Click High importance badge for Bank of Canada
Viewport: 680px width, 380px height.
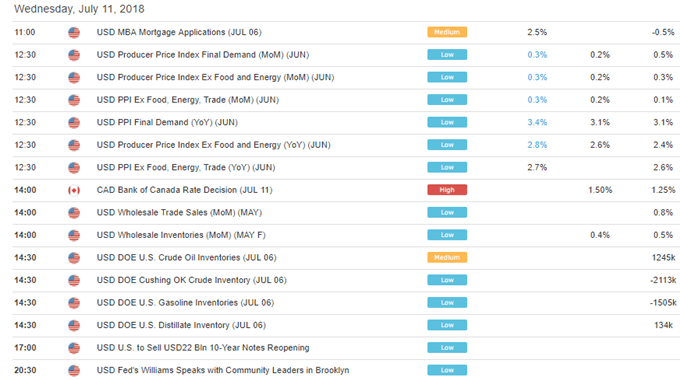(447, 190)
